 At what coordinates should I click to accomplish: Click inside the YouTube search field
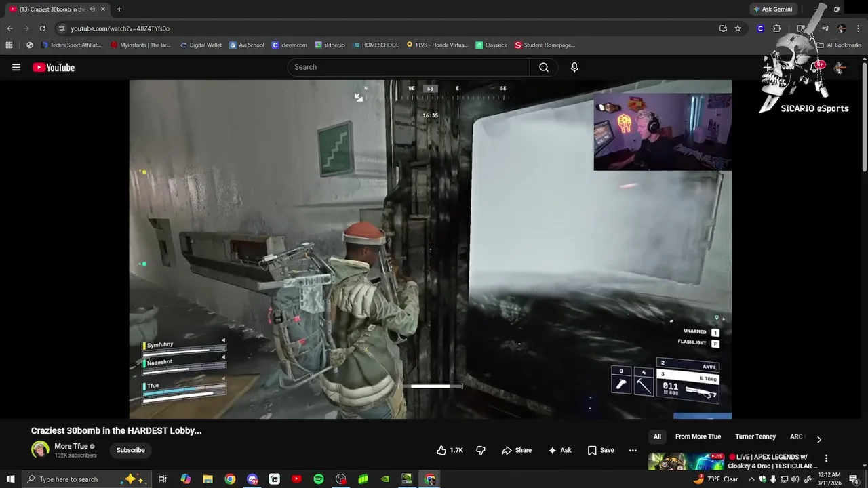tap(408, 67)
